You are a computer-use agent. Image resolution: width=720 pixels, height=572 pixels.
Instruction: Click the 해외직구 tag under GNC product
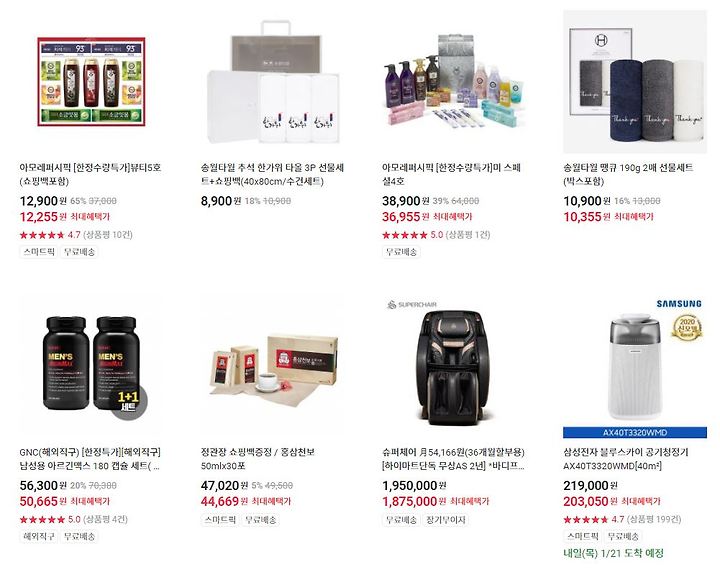click(39, 536)
